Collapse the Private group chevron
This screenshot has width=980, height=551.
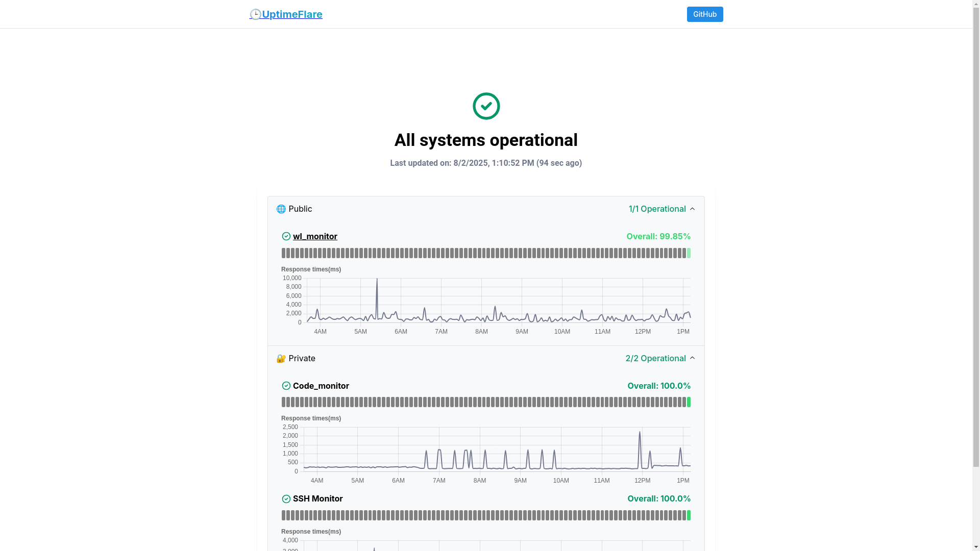tap(692, 358)
